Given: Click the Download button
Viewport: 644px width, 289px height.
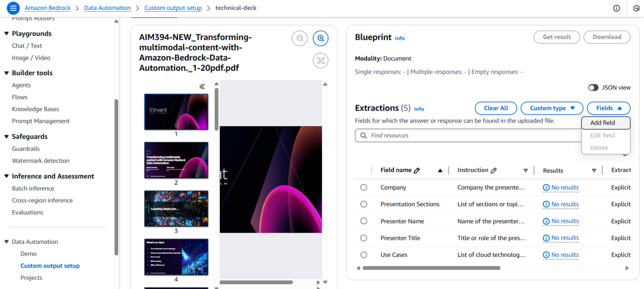Looking at the screenshot, I should pos(607,37).
